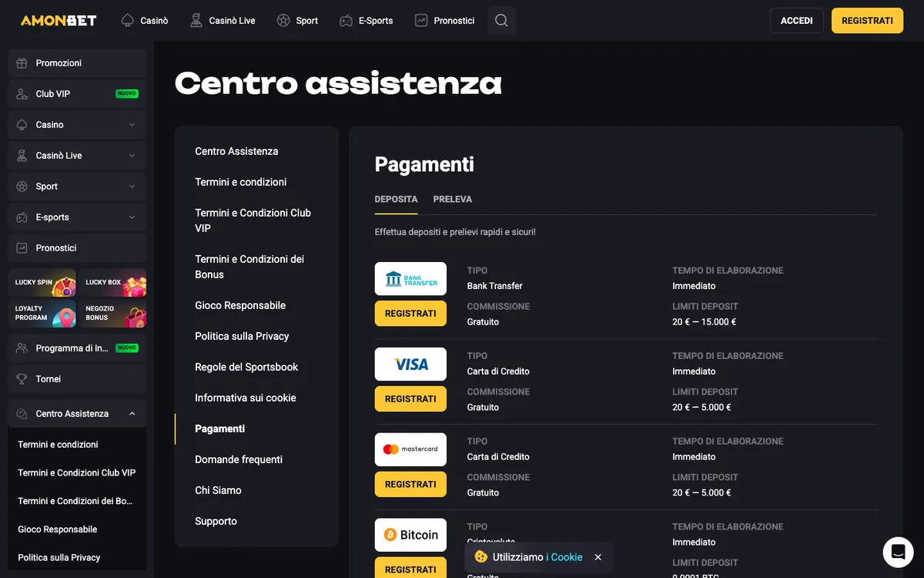Open Termini e Condizioni Club VIP in sidebar submenu
This screenshot has width=924, height=578.
click(x=76, y=472)
